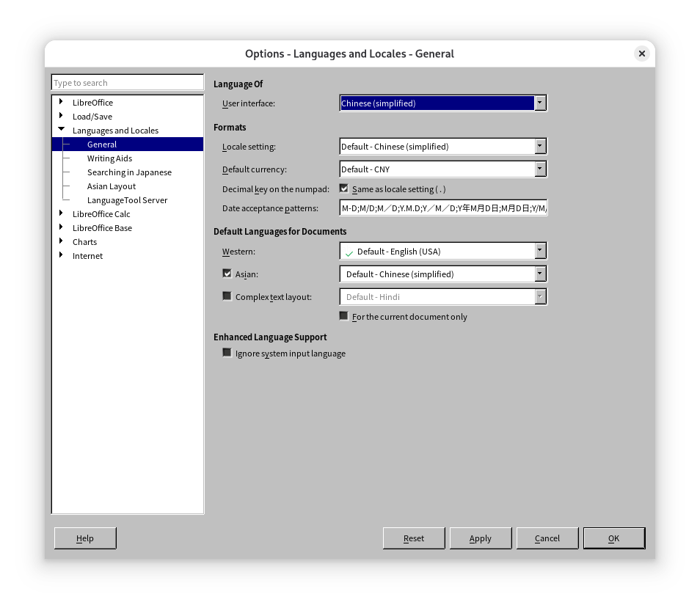This screenshot has width=700, height=608.
Task: Open LanguageTool Server settings
Action: [x=127, y=200]
